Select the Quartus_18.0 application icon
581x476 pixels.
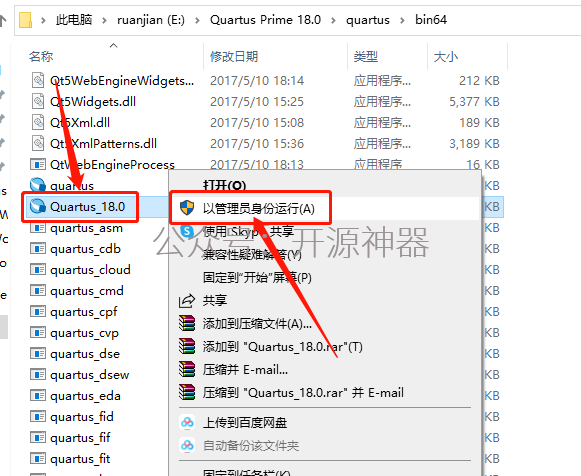(x=38, y=206)
